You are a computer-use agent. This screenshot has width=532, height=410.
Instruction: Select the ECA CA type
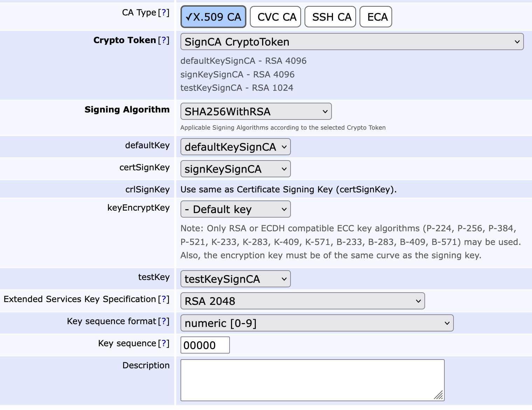pos(375,16)
